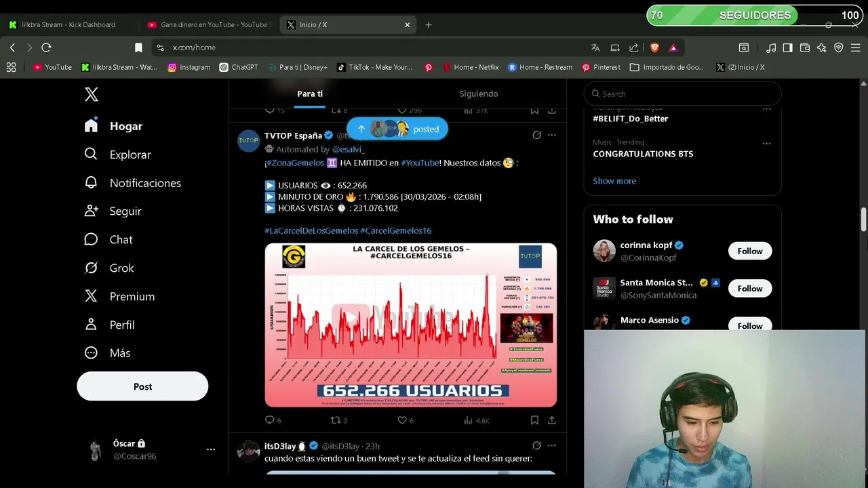Click the translate page icon

coord(595,47)
